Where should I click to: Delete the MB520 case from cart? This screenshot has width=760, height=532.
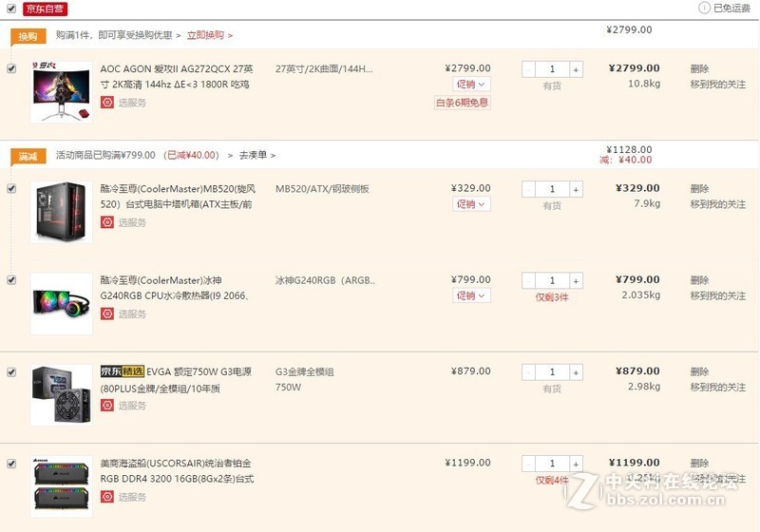coord(699,188)
